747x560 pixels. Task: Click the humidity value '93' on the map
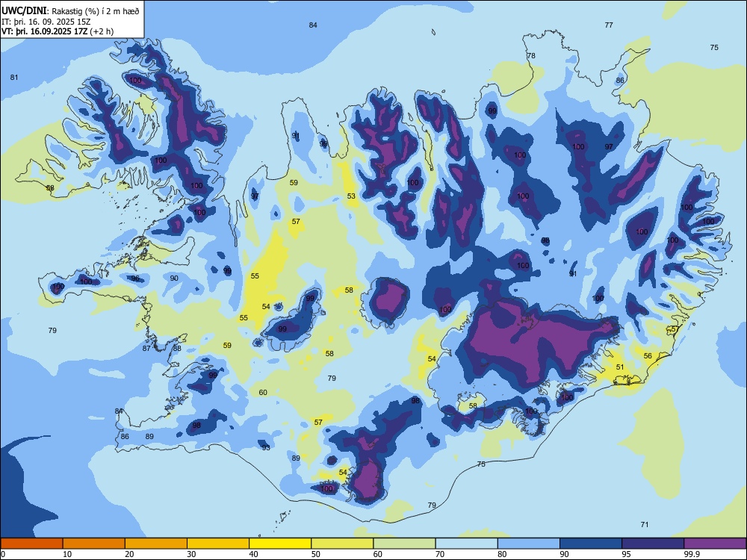pyautogui.click(x=266, y=447)
